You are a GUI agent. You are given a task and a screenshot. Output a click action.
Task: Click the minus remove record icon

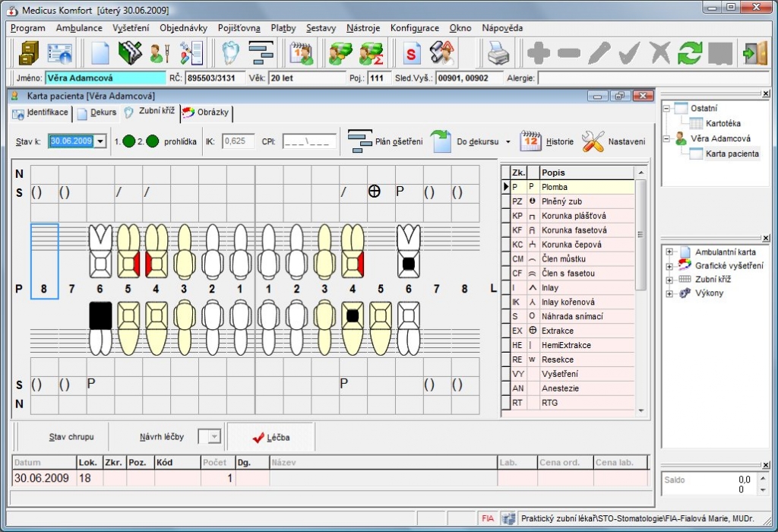[568, 53]
